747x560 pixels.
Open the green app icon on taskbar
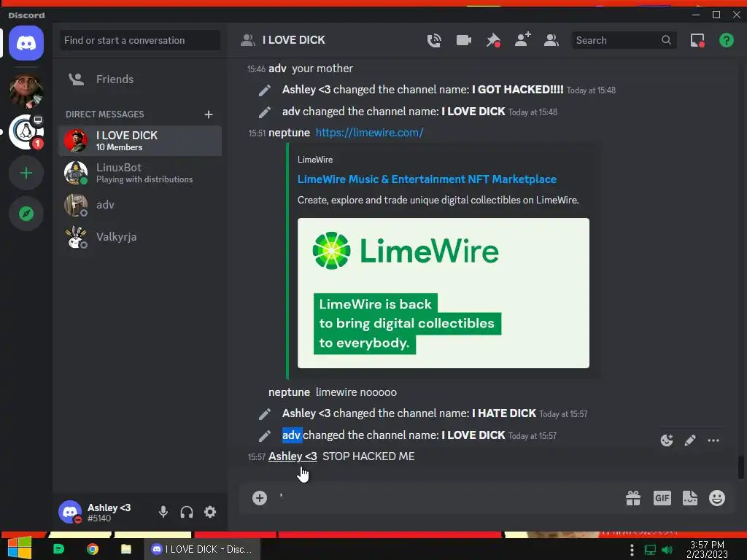click(x=58, y=550)
